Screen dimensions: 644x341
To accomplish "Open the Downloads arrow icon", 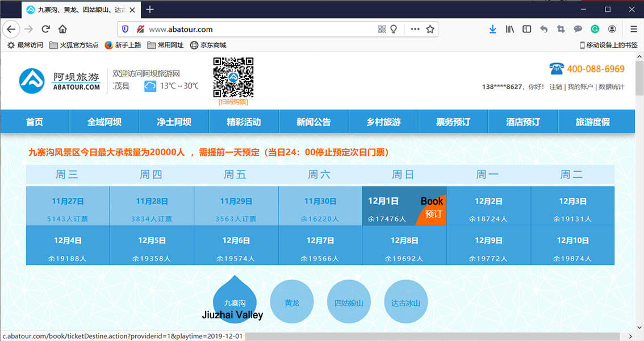I will coord(492,29).
